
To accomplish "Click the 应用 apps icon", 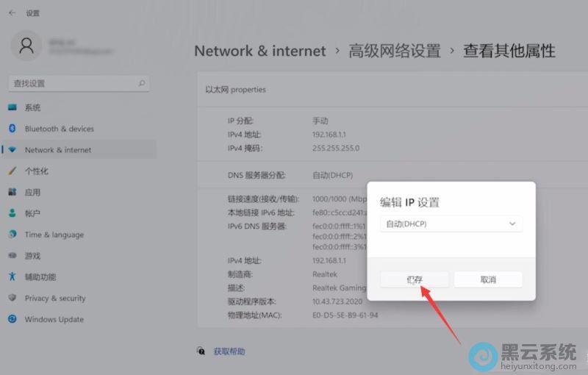I will tap(12, 192).
